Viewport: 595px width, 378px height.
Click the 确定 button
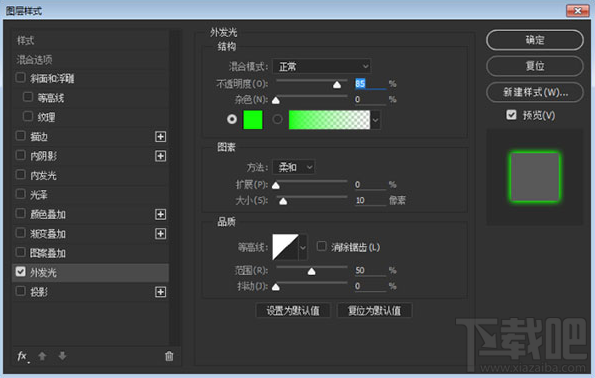point(534,40)
